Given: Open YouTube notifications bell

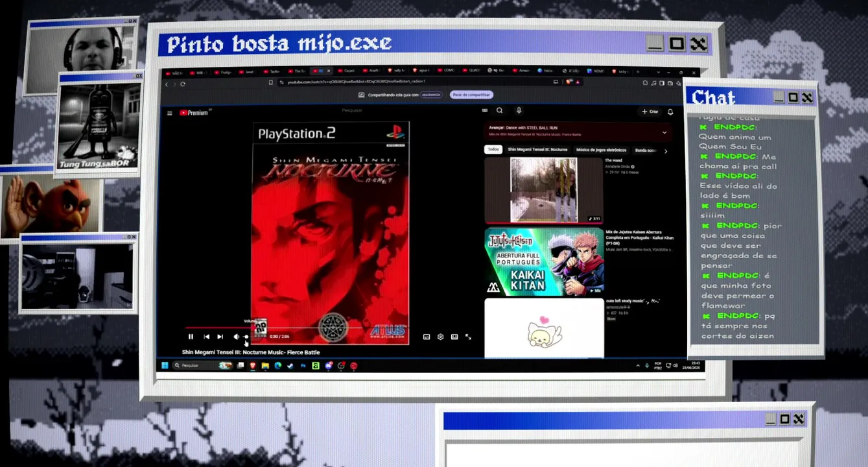Looking at the screenshot, I should point(670,112).
